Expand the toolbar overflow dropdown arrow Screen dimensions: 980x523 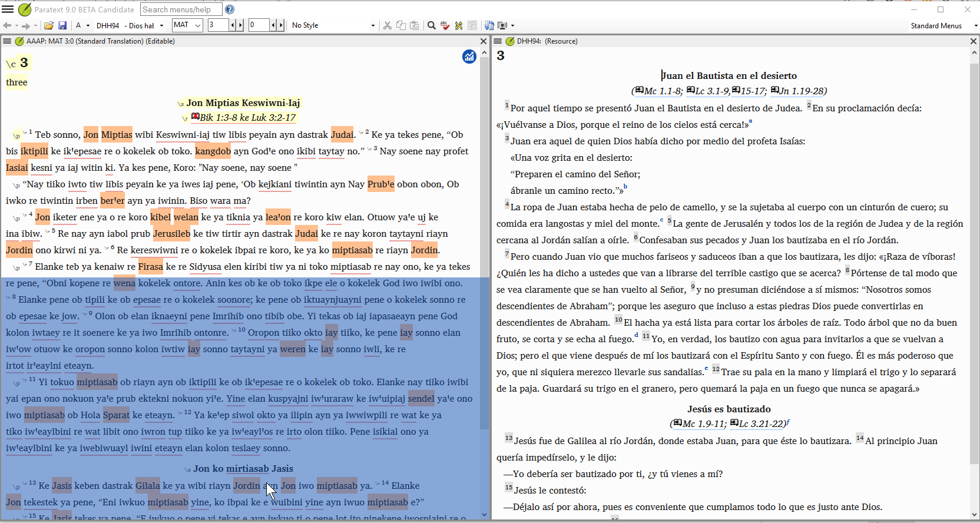coord(513,26)
